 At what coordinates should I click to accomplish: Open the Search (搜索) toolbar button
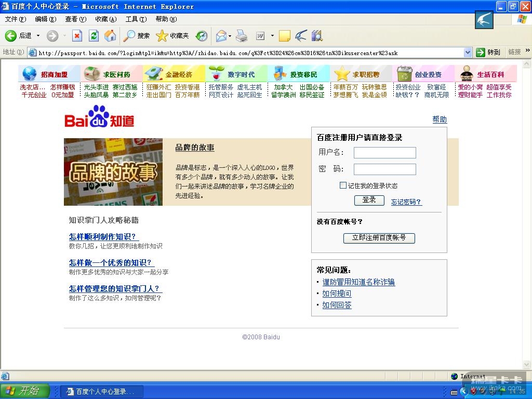(137, 36)
